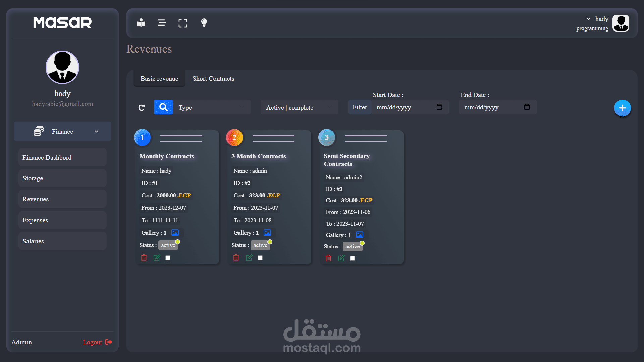Click the blue search magnifier button
This screenshot has width=644, height=362.
click(163, 107)
